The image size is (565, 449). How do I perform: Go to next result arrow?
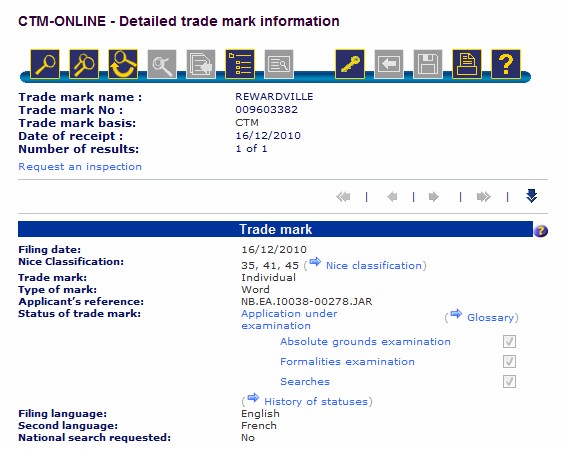(434, 197)
